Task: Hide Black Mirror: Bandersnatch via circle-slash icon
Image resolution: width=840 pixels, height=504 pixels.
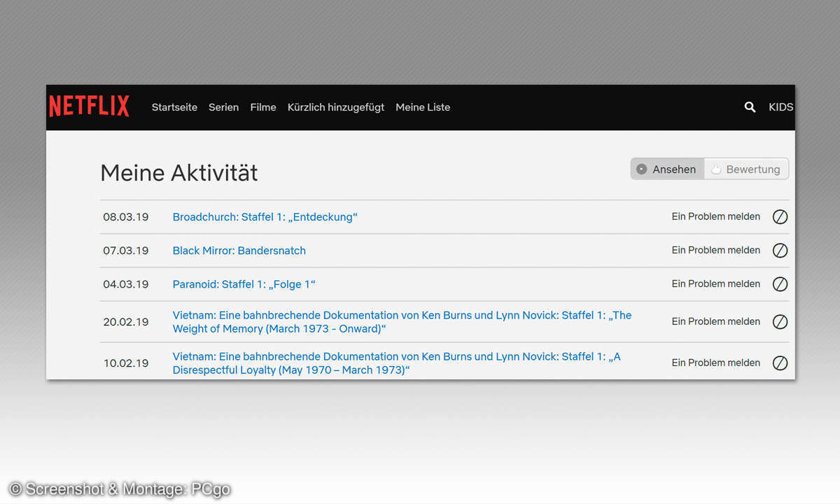Action: tap(780, 251)
